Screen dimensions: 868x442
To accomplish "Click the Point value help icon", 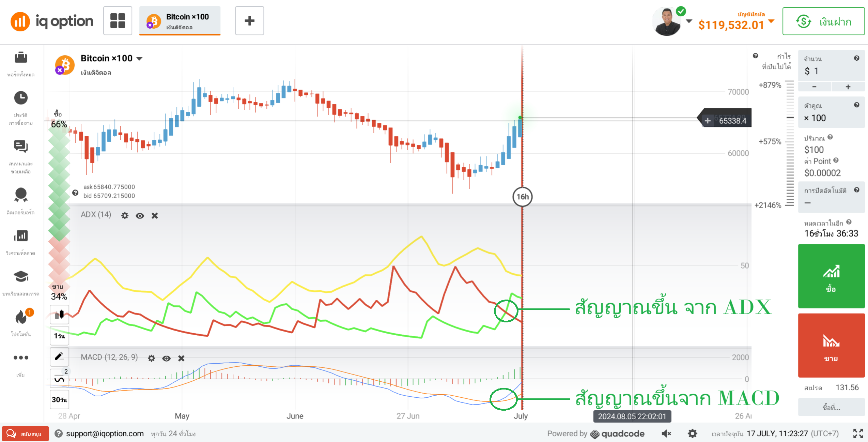I will (x=836, y=160).
